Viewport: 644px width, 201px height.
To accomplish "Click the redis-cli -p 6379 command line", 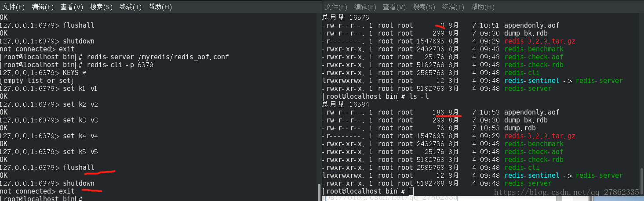I will click(x=76, y=65).
